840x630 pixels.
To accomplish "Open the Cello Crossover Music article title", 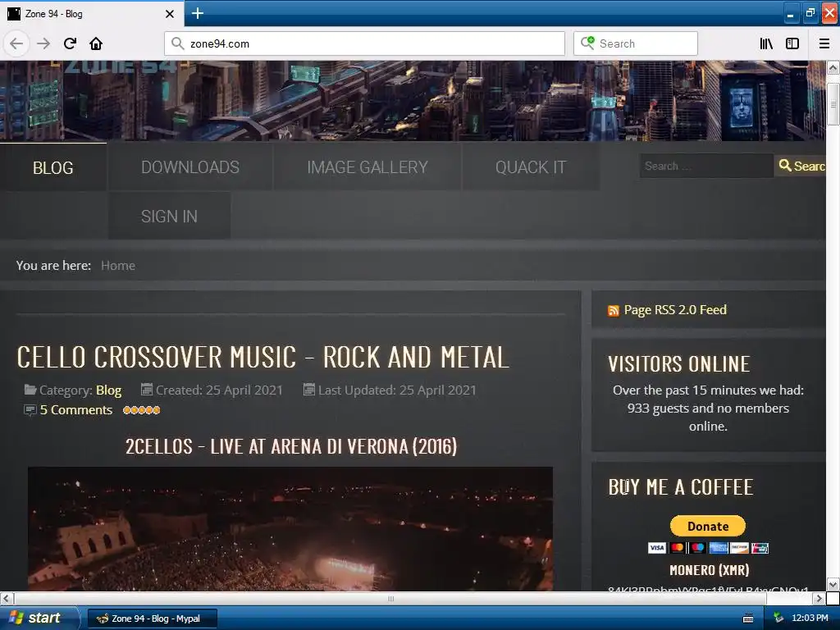I will click(x=262, y=358).
